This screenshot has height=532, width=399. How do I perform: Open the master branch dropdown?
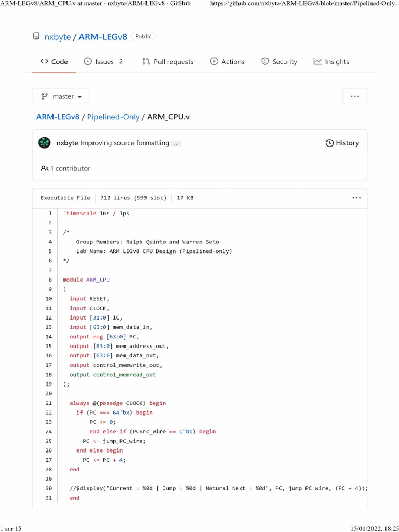61,96
